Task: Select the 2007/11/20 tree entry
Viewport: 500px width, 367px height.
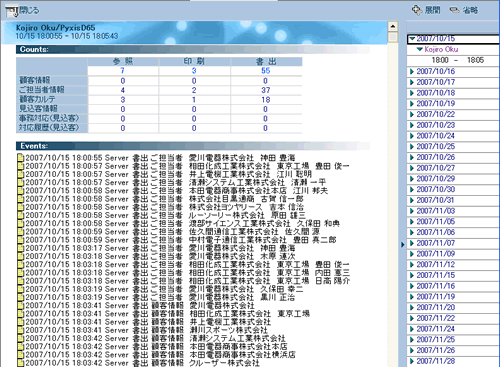Action: tap(436, 307)
